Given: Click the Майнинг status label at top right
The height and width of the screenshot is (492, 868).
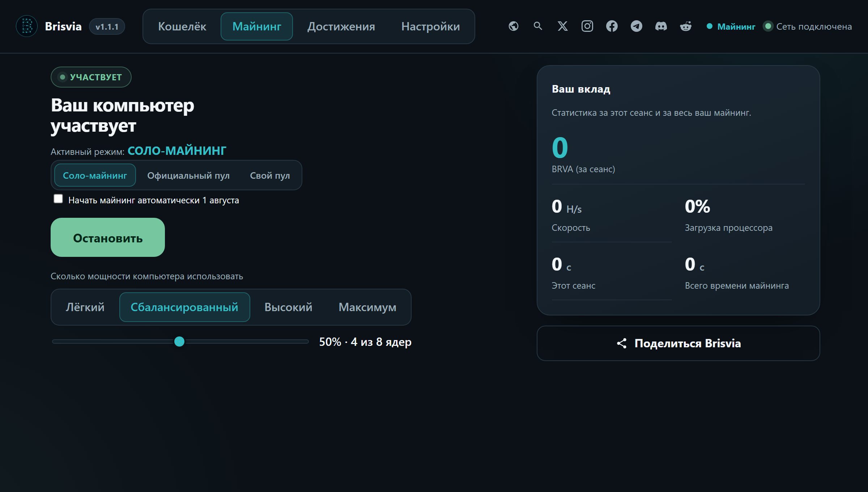Looking at the screenshot, I should tap(736, 26).
